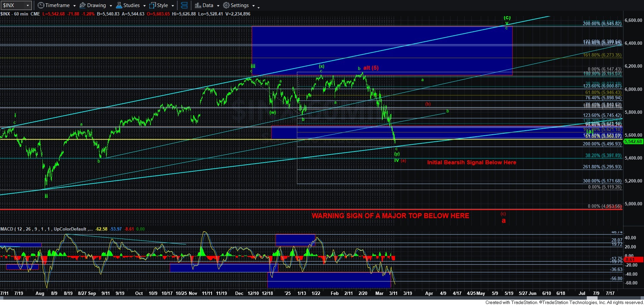644x305 pixels.
Task: Click into the $INX symbol entry field
Action: (13, 5)
